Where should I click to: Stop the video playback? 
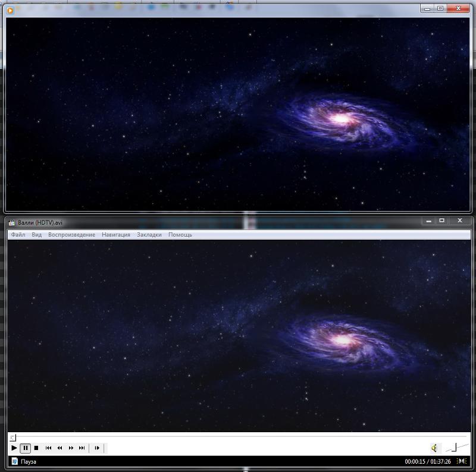[x=36, y=448]
